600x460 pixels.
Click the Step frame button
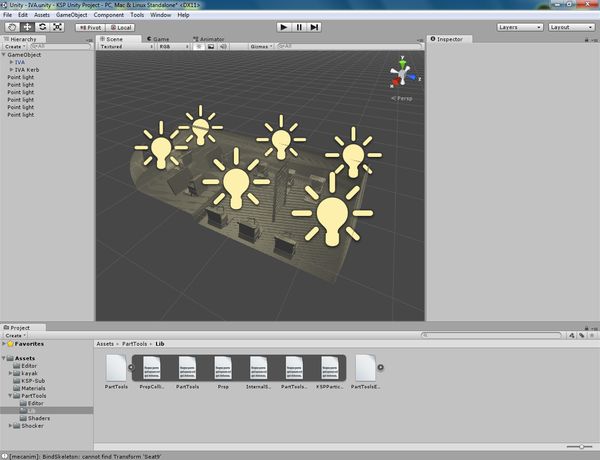pos(313,27)
